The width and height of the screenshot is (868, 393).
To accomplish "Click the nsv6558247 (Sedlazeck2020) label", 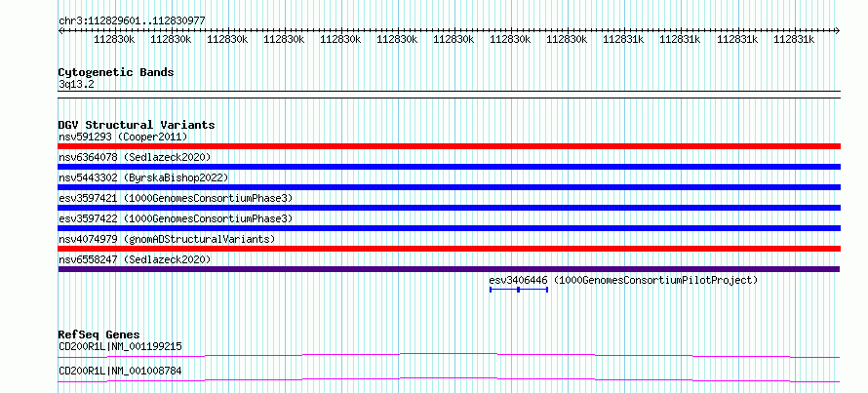I will tap(135, 259).
